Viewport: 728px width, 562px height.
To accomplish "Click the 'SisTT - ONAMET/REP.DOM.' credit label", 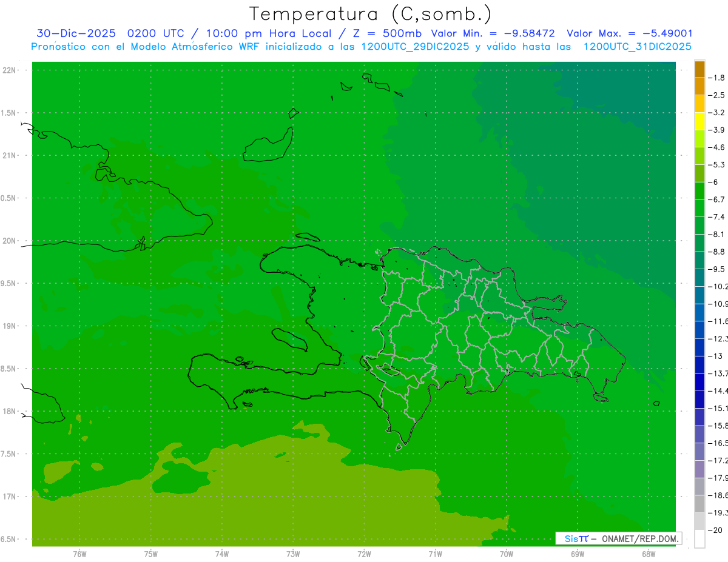I will (x=619, y=538).
